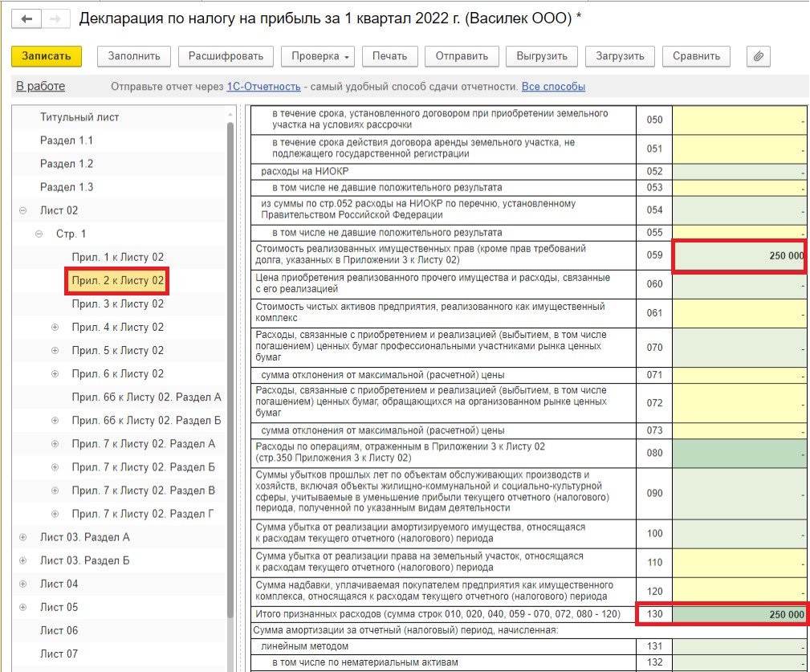Click the value cell of line 059
This screenshot has height=672, width=810.
(739, 255)
